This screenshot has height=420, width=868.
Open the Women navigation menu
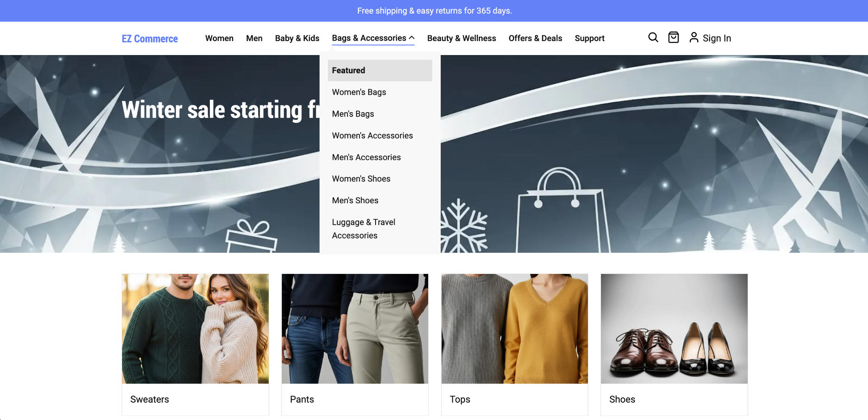[219, 38]
